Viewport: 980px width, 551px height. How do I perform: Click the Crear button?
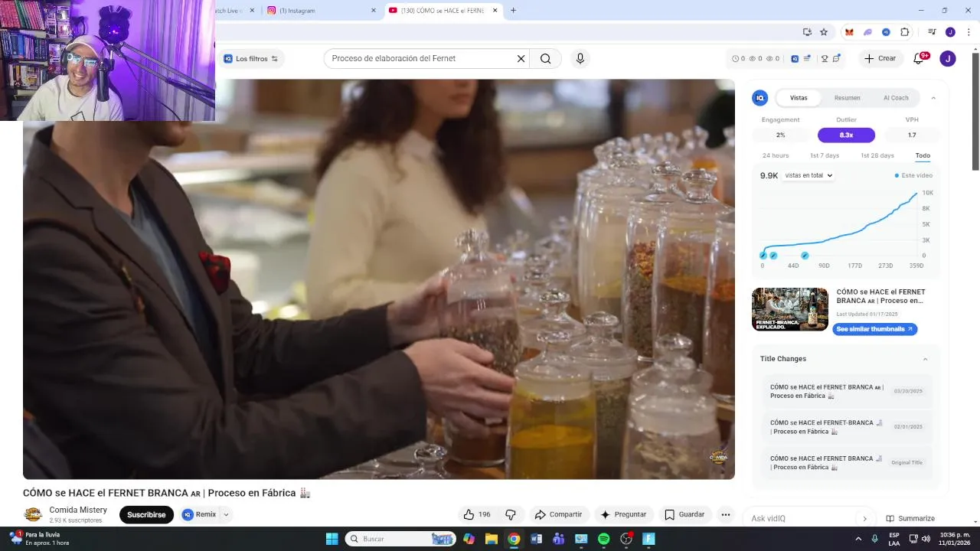pos(880,59)
